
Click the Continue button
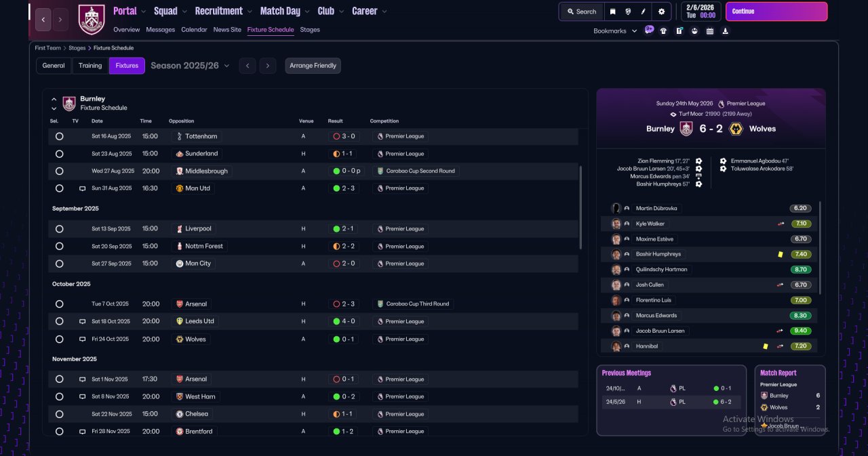[776, 12]
